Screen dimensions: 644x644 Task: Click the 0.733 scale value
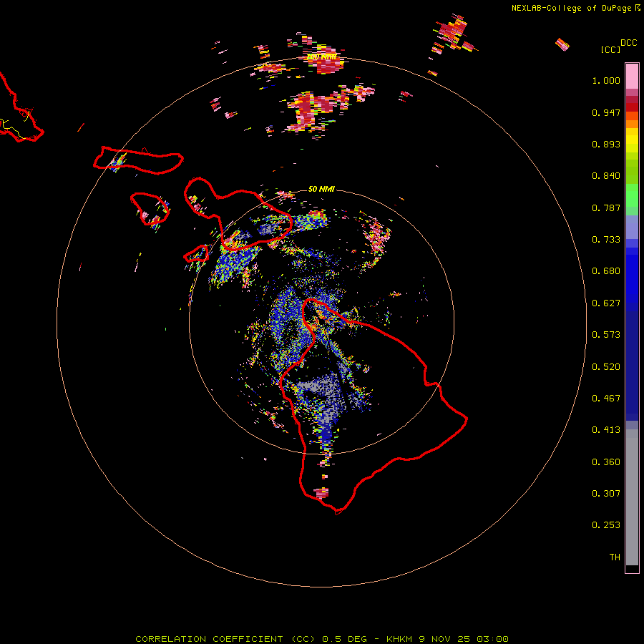606,240
